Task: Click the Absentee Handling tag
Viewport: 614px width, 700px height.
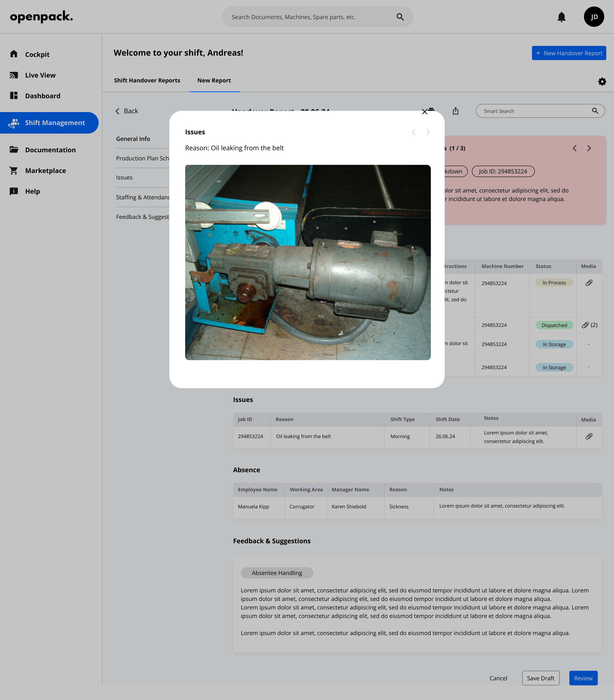Action: point(277,573)
